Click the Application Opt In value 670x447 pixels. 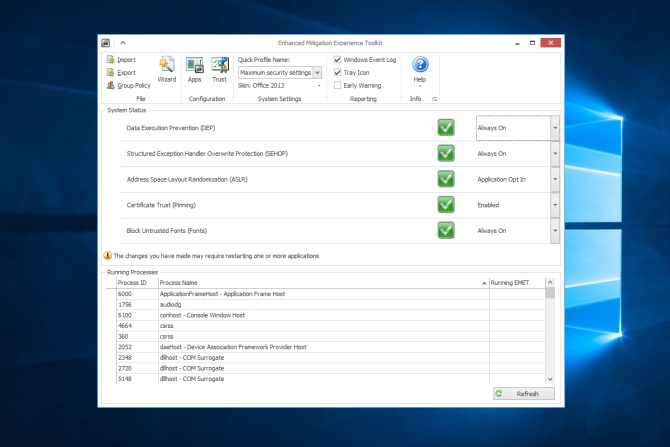point(502,179)
